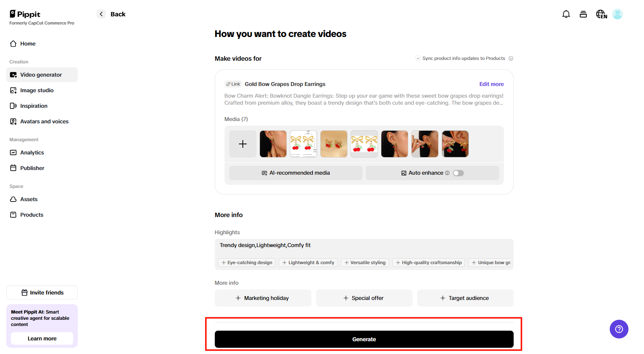Open the Video generator tool

41,75
